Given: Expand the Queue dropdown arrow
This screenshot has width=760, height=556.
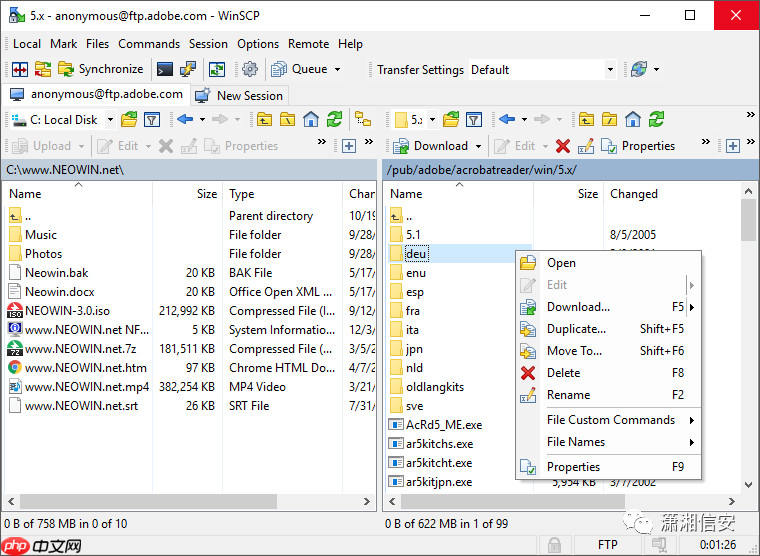Looking at the screenshot, I should 337,69.
